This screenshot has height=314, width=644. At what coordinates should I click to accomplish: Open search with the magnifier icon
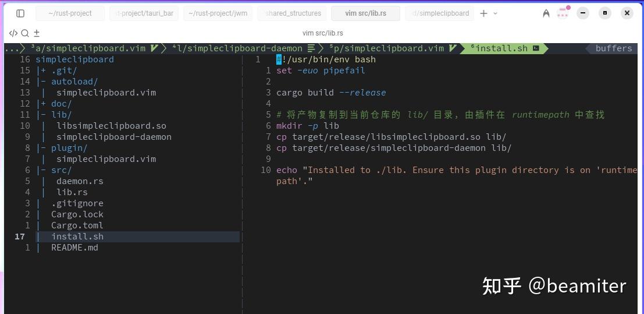pos(25,33)
